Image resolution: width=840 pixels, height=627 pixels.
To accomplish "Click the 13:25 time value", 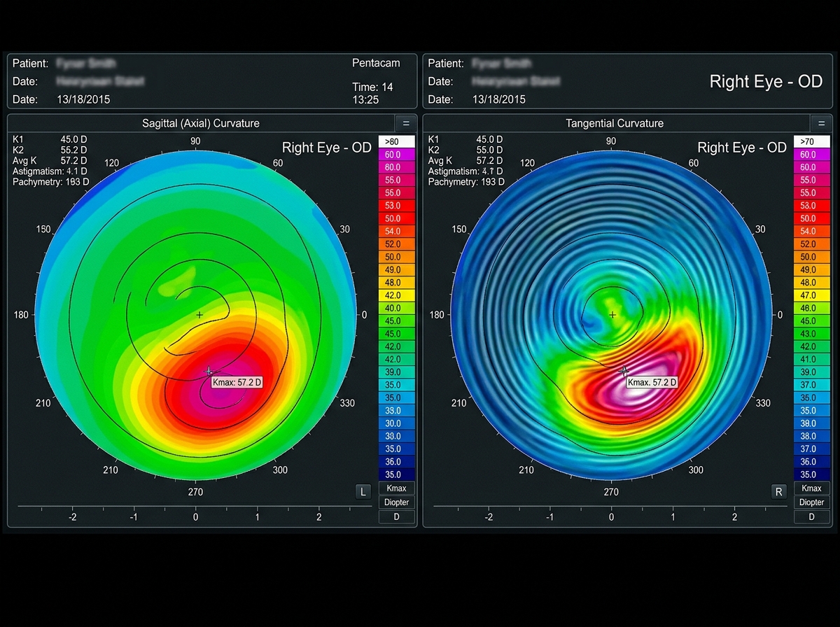I will [365, 99].
